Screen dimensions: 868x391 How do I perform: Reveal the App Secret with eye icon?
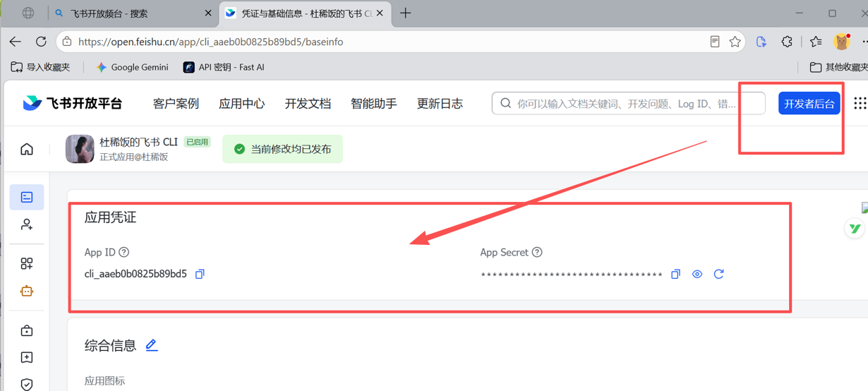[697, 274]
